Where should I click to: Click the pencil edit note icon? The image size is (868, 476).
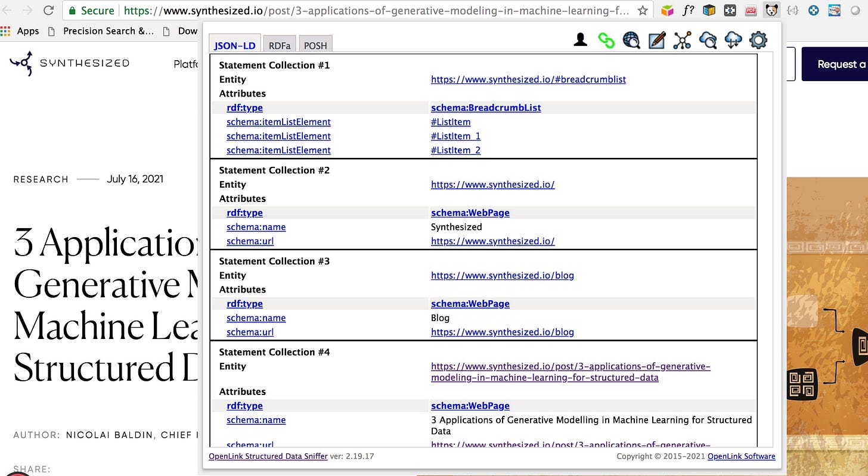point(656,40)
